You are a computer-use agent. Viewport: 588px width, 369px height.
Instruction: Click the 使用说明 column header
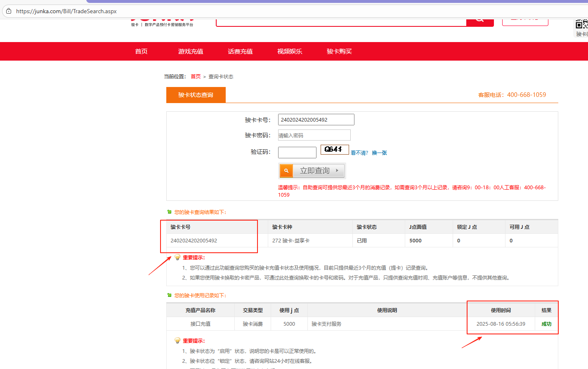(x=387, y=310)
